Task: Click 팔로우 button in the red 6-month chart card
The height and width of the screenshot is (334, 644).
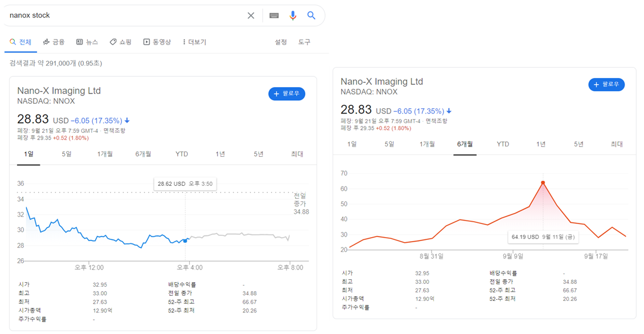Action: point(606,84)
